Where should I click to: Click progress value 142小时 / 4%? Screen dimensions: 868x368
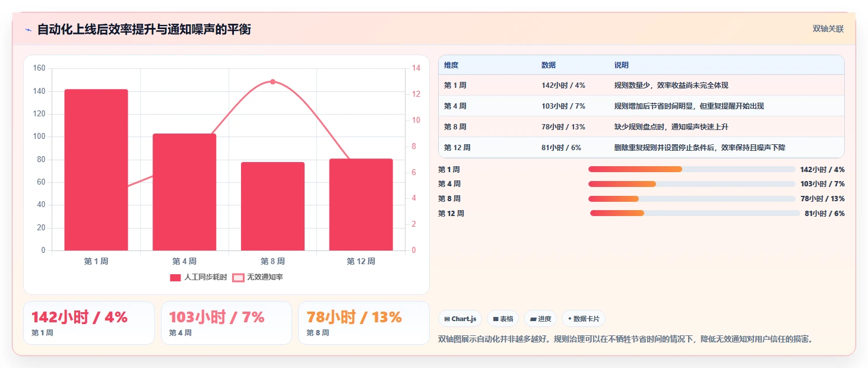(x=822, y=170)
